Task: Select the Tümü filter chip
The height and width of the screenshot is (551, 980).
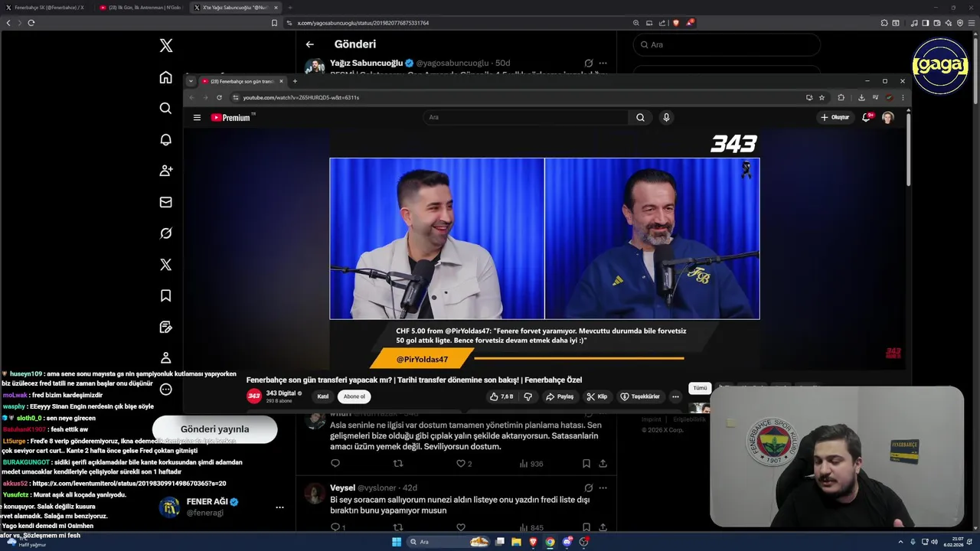Action: click(x=700, y=388)
